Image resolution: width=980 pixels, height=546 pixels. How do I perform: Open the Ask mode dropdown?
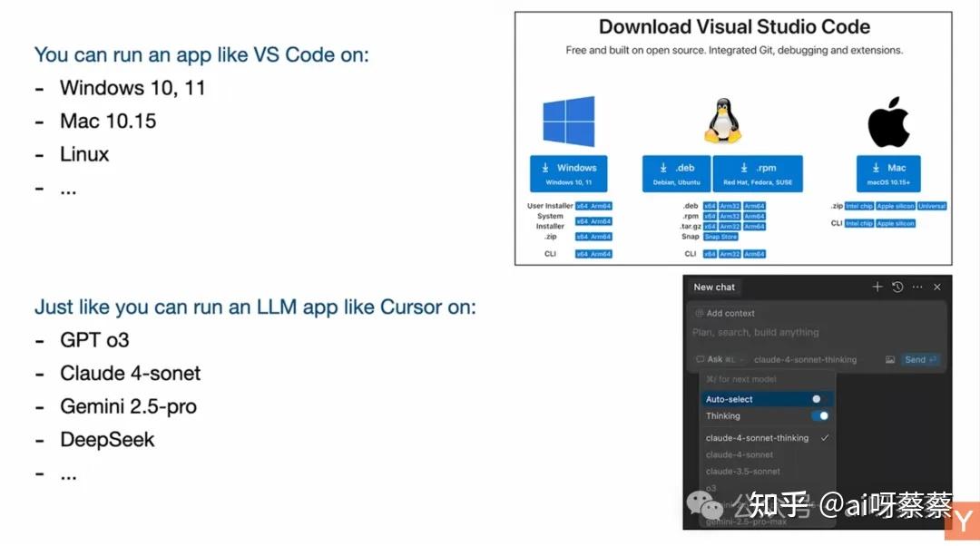click(714, 357)
